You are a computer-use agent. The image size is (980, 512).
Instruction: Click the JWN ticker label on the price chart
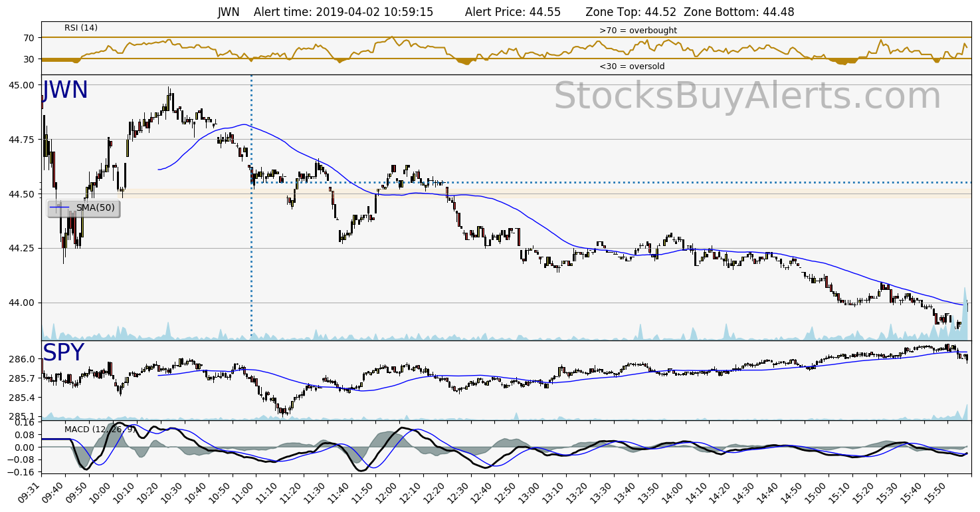pos(65,90)
